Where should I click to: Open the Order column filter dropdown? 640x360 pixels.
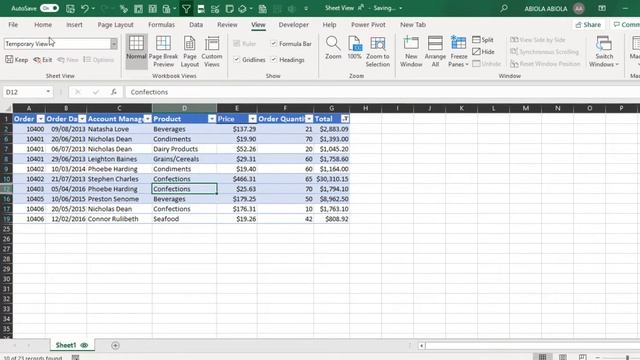click(x=40, y=119)
